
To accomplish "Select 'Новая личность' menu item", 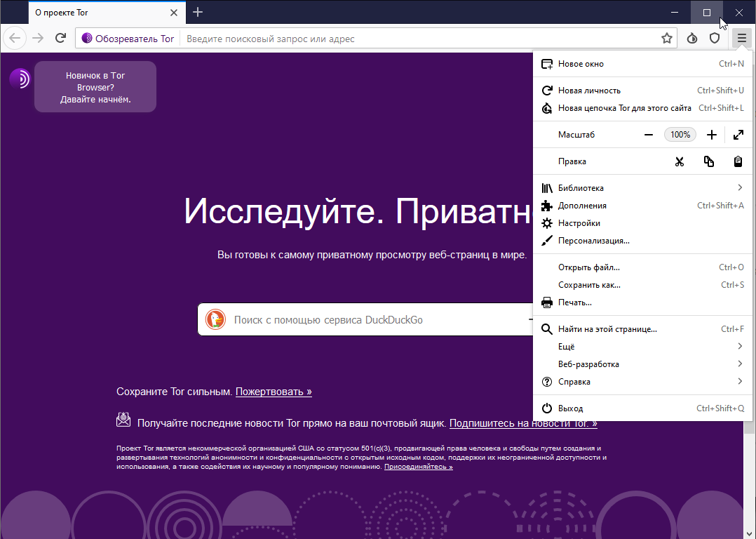I will click(x=642, y=91).
